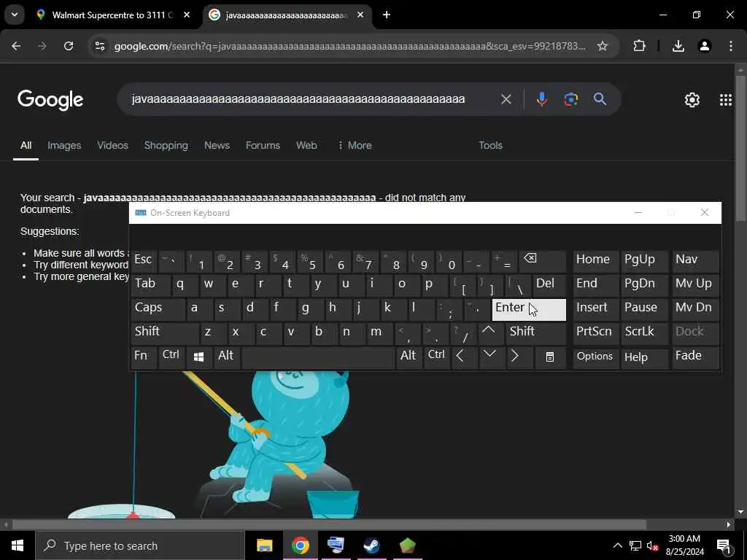
Task: Focus the Chrome address bar URL
Action: [x=349, y=46]
